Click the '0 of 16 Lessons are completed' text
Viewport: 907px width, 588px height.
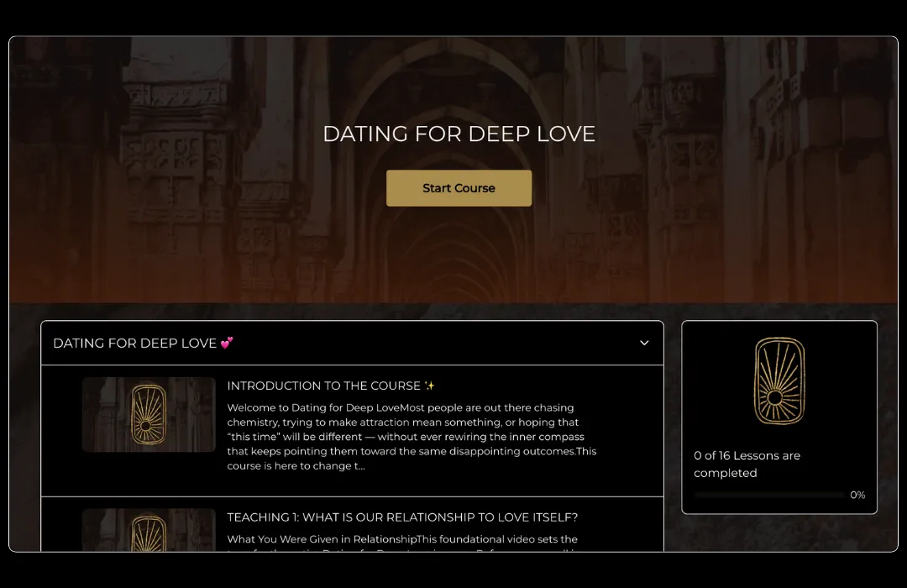click(747, 465)
